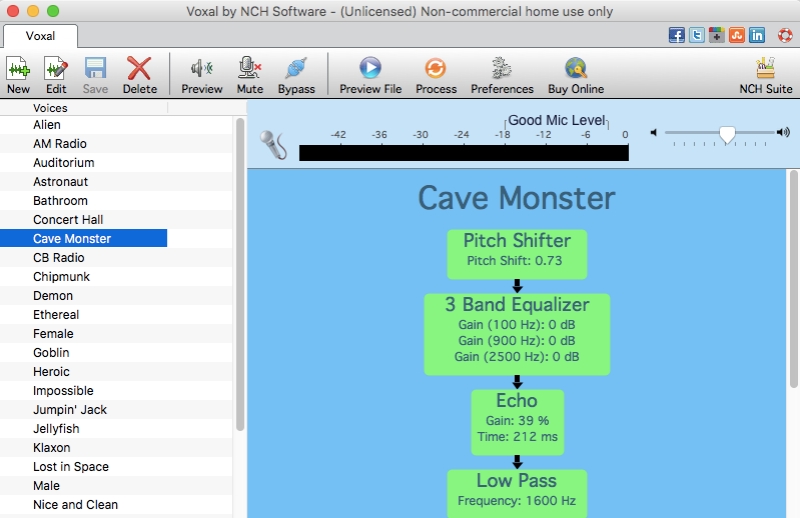This screenshot has width=800, height=518.
Task: Create a new voice with New
Action: click(18, 75)
